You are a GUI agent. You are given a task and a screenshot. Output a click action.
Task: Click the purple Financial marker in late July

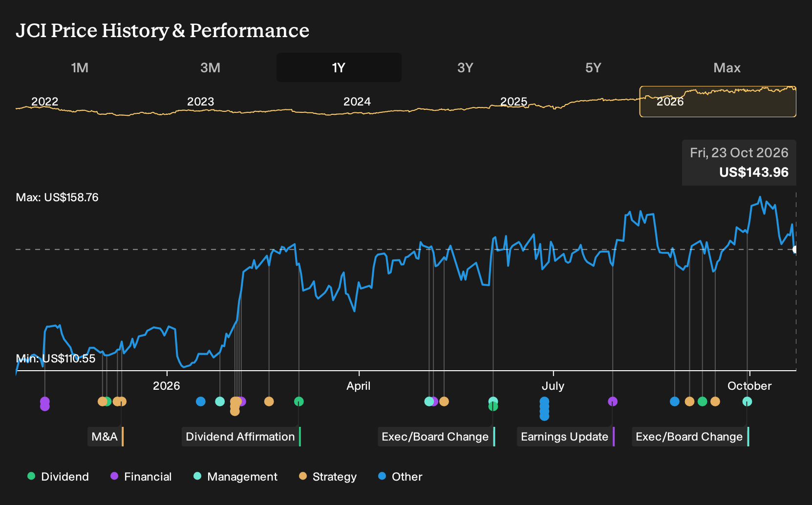(x=613, y=401)
